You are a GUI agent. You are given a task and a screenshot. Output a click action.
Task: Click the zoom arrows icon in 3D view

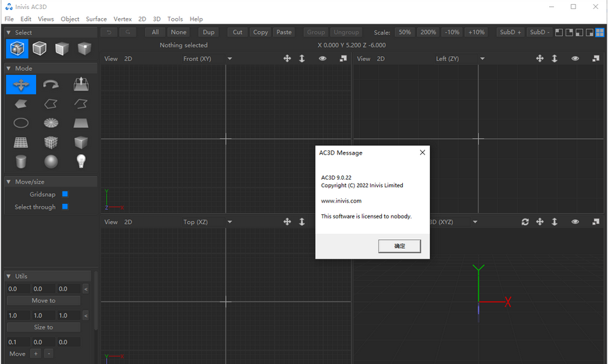[x=555, y=222]
